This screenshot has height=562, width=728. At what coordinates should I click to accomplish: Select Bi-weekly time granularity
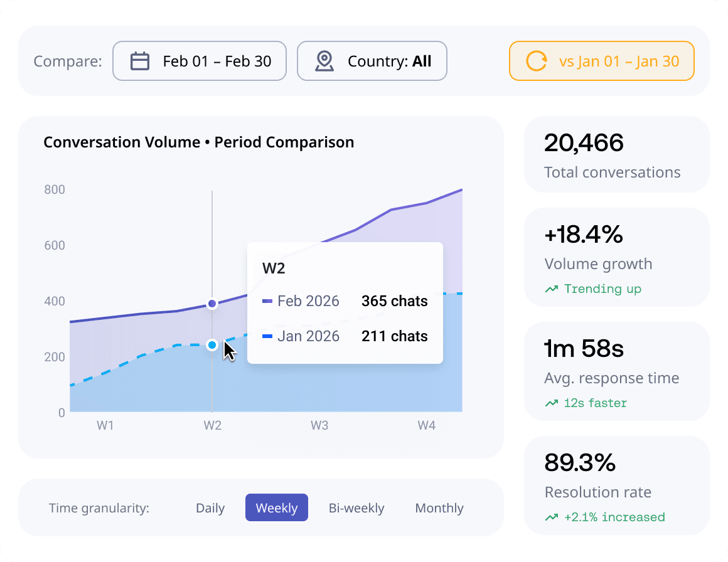click(x=356, y=508)
